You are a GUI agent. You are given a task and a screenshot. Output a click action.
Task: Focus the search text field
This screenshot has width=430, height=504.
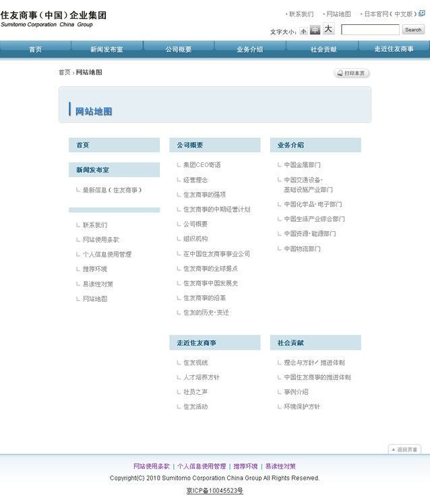point(370,30)
